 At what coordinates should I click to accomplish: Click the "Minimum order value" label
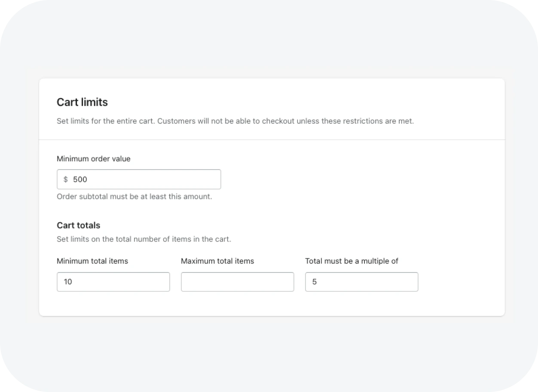pos(94,159)
